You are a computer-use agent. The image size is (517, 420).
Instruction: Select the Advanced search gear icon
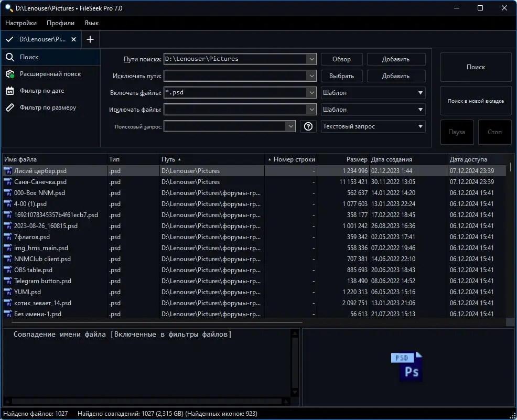(10, 74)
